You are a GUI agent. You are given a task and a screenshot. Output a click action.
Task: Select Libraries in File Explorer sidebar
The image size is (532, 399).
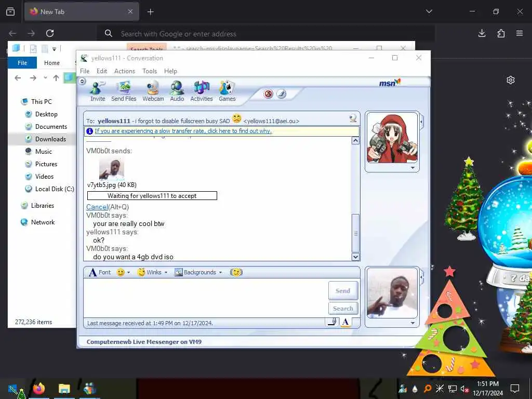point(43,206)
